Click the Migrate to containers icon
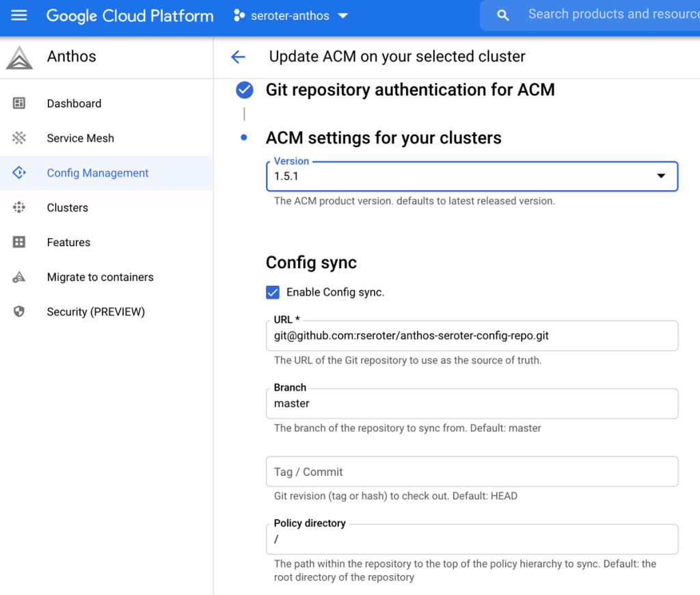The height and width of the screenshot is (595, 700). click(x=19, y=277)
